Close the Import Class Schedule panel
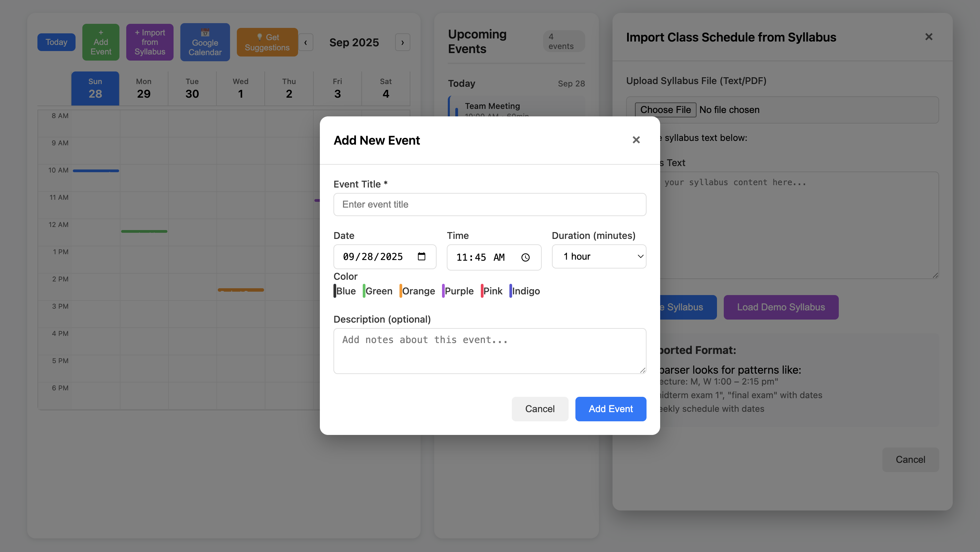 click(x=929, y=37)
